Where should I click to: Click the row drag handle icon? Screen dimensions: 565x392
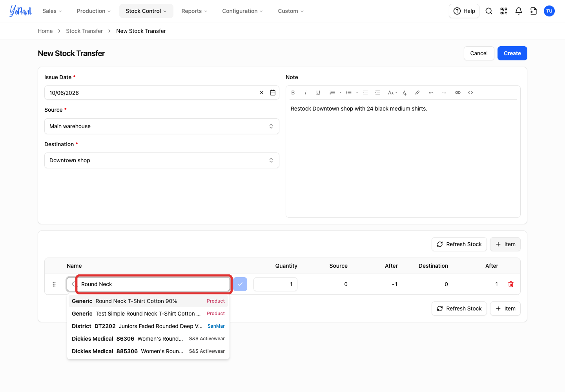[54, 284]
